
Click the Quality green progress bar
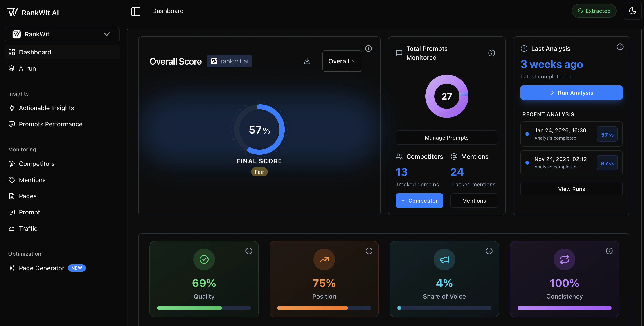click(189, 308)
